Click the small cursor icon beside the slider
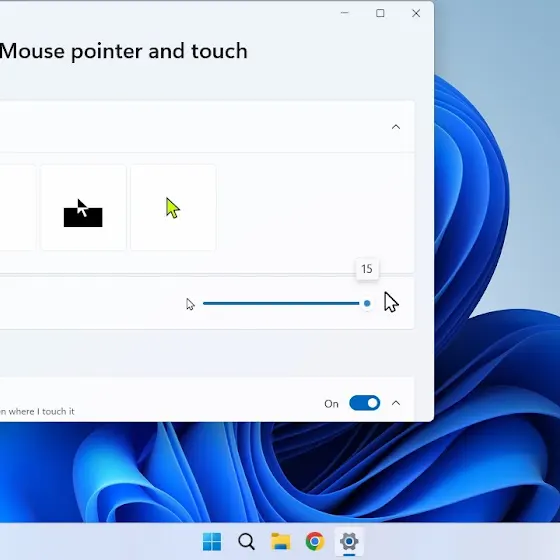560x560 pixels. (190, 304)
